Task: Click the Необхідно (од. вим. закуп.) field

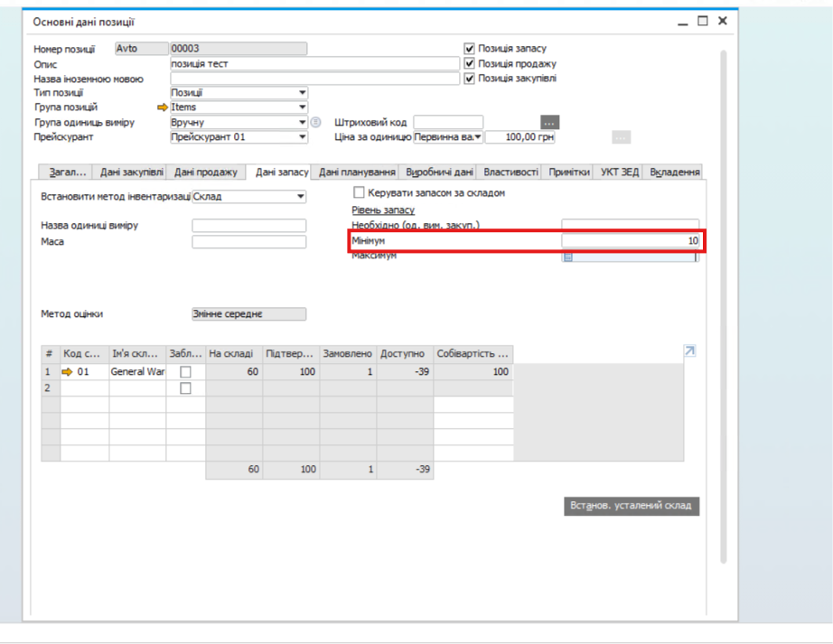Action: tap(630, 224)
